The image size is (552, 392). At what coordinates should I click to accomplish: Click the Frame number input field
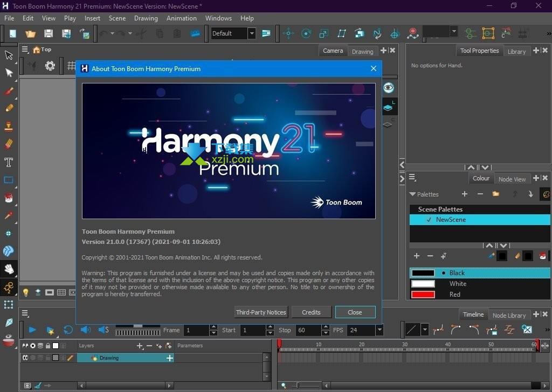point(196,330)
